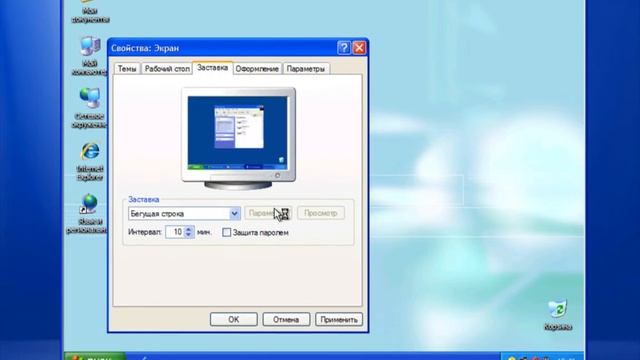The height and width of the screenshot is (360, 640).
Task: Enable the Защита паролем checkbox
Action: point(227,232)
